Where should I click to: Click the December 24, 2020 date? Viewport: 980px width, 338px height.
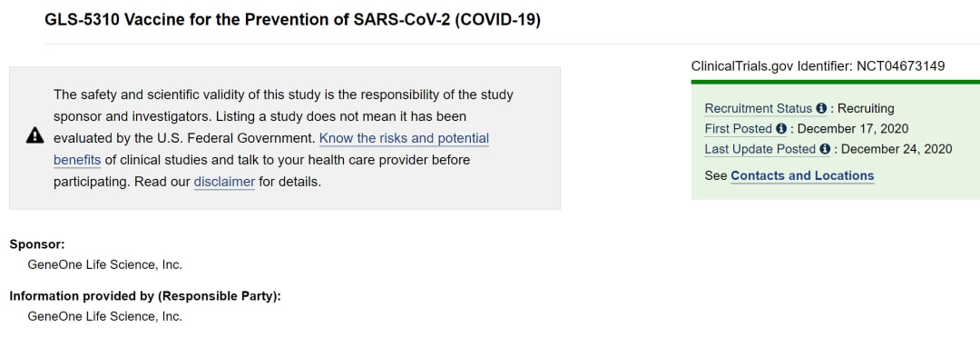coord(897,149)
